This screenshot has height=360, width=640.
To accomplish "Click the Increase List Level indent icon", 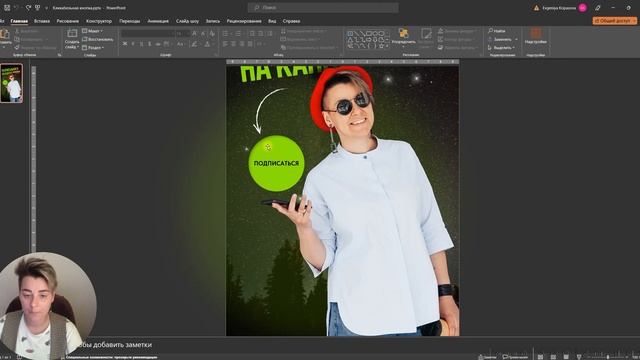I will [x=260, y=33].
